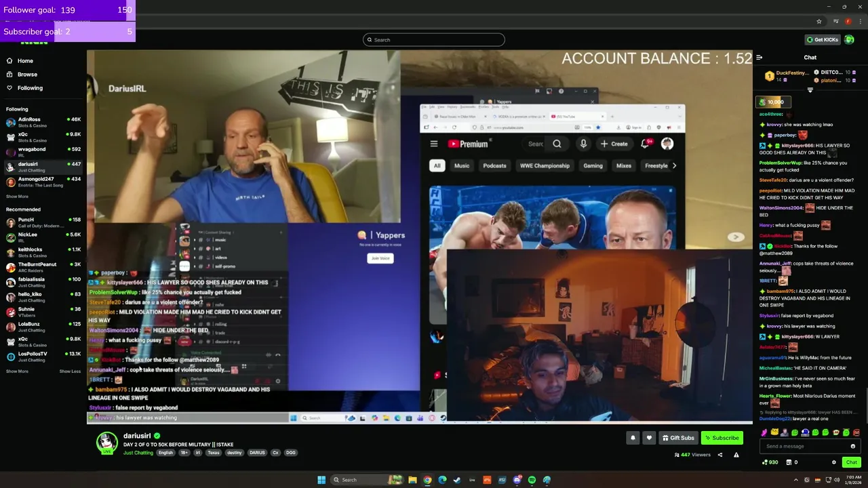This screenshot has width=868, height=488.
Task: Open File Explorer from taskbar
Action: pos(412,480)
